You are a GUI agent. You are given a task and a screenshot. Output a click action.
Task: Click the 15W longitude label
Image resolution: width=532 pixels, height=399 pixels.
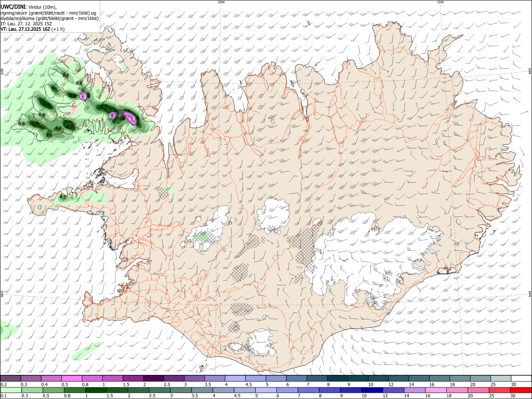click(440, 2)
